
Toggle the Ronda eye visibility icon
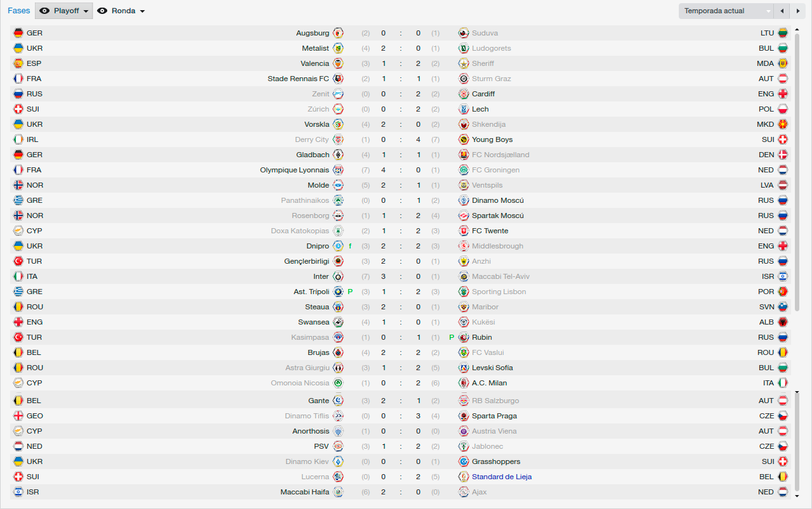pos(102,11)
